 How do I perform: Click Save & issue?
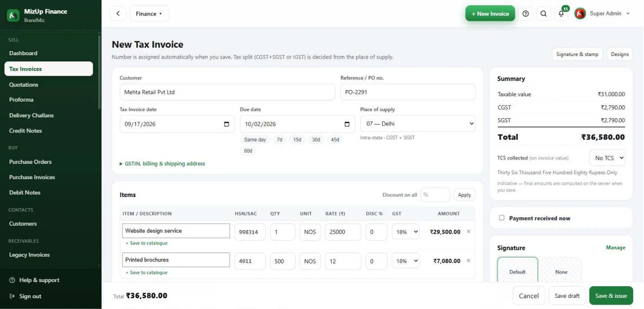tap(611, 296)
